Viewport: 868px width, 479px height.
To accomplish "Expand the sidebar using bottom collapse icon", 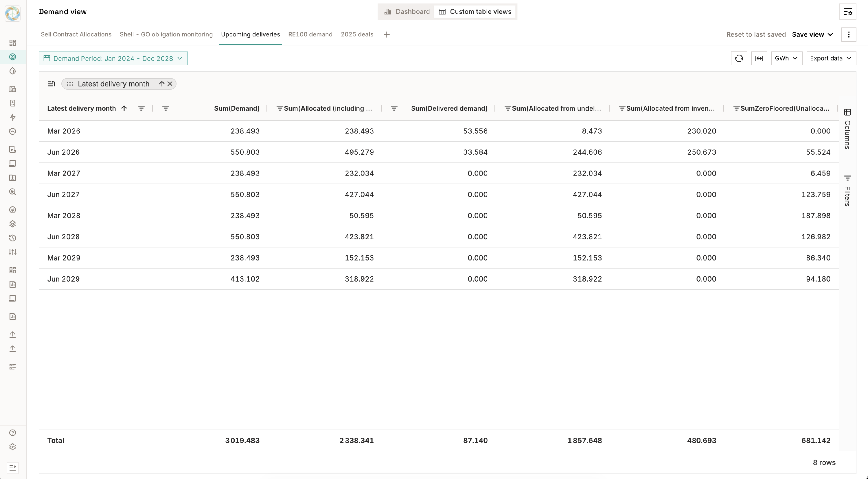I will [12, 467].
